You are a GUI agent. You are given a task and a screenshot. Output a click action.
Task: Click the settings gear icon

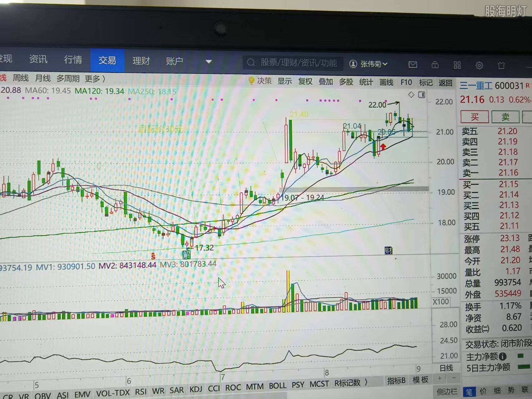click(479, 66)
